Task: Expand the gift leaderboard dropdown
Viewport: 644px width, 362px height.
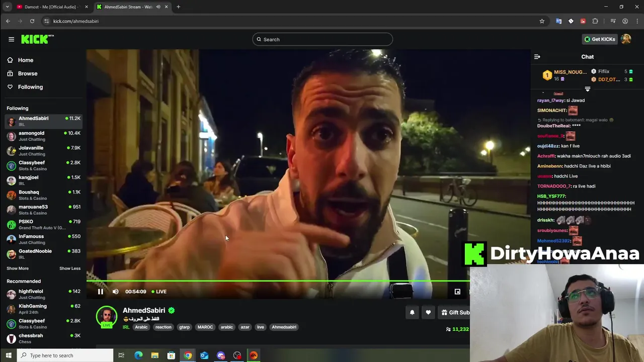Action: pos(587,89)
